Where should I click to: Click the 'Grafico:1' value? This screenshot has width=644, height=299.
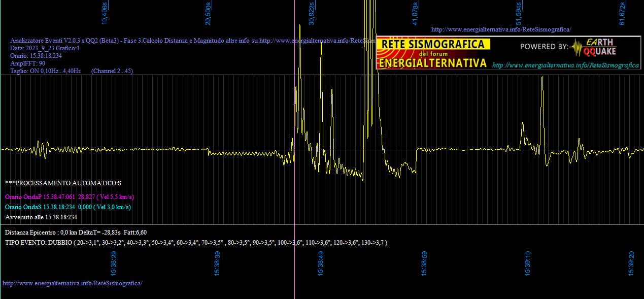[66, 48]
